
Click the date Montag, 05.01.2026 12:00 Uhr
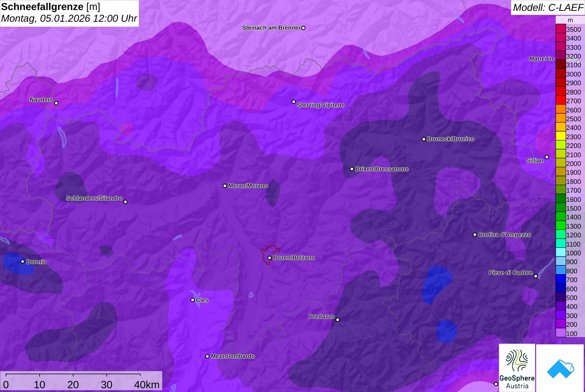click(x=69, y=19)
